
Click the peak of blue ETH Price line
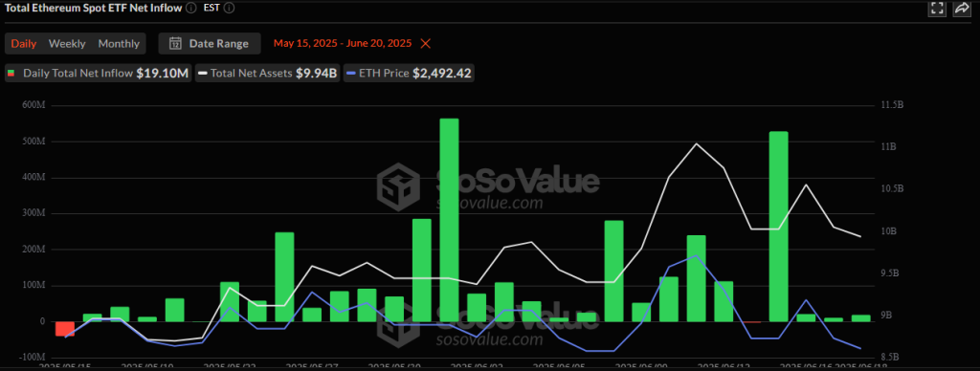[x=697, y=255]
